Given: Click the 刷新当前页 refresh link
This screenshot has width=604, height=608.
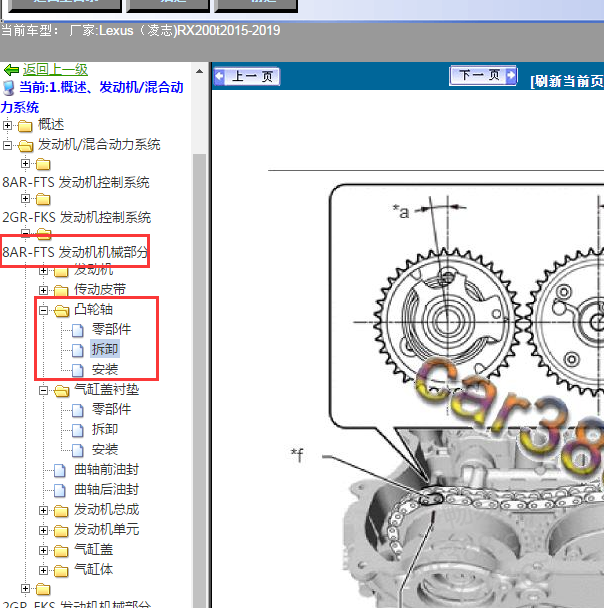Looking at the screenshot, I should (567, 81).
